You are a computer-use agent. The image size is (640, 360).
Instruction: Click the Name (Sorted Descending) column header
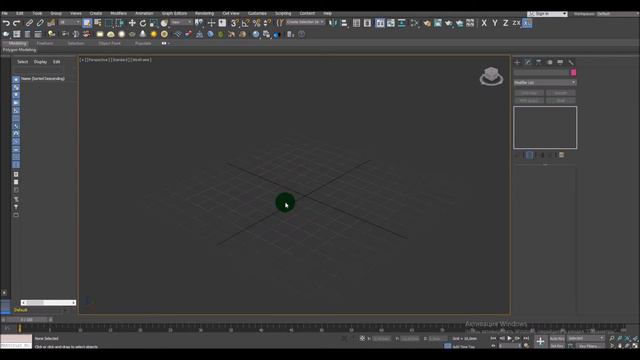pos(43,78)
